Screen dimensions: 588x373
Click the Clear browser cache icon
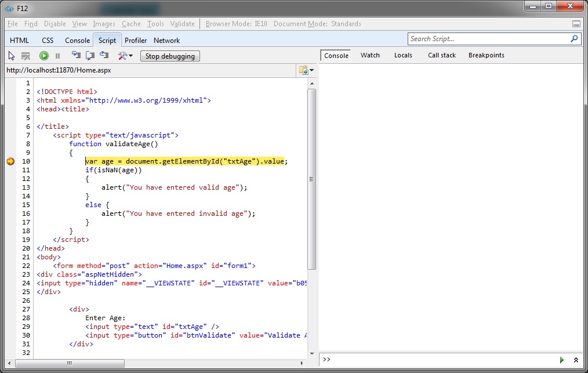[26, 56]
